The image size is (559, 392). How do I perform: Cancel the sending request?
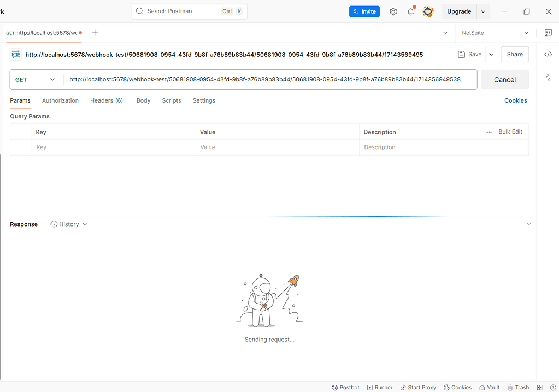coord(504,79)
